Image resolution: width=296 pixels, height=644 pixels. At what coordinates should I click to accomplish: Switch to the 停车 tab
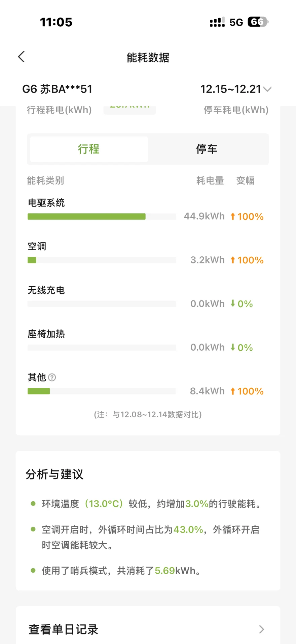click(x=207, y=149)
